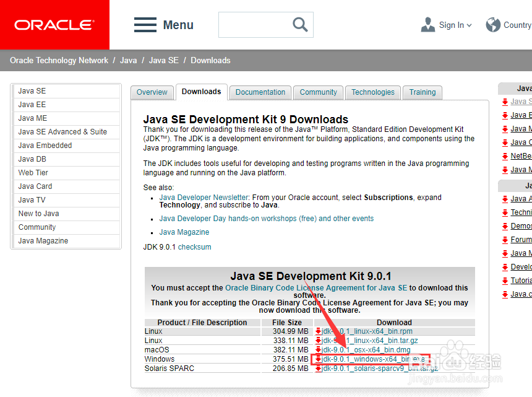Open Java DB sidebar item
Screen dimensions: 532x397
[66, 159]
